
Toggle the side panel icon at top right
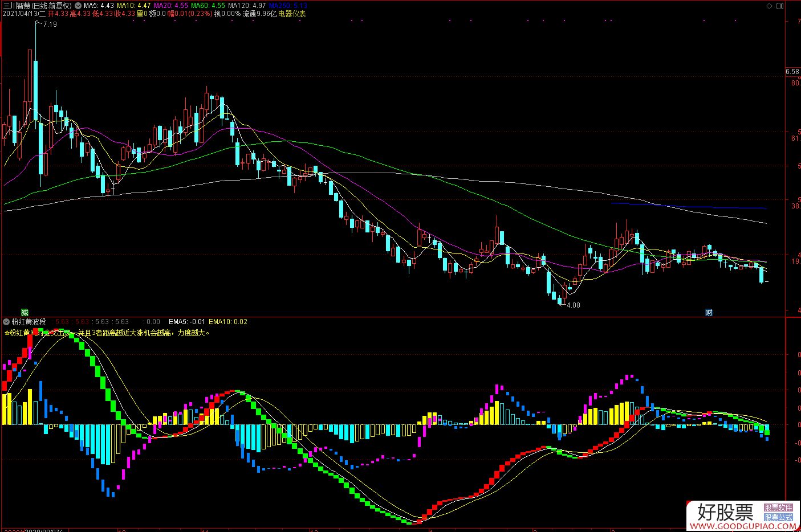coord(780,6)
